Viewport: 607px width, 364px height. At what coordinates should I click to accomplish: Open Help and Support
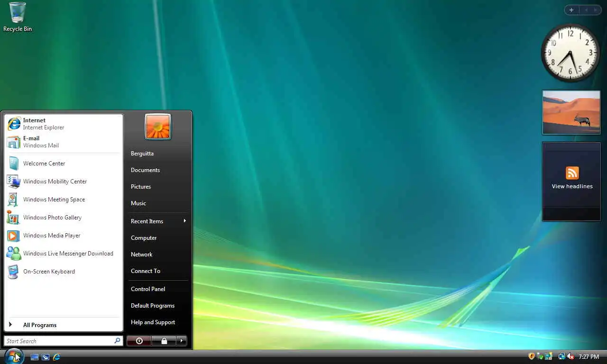[158, 322]
